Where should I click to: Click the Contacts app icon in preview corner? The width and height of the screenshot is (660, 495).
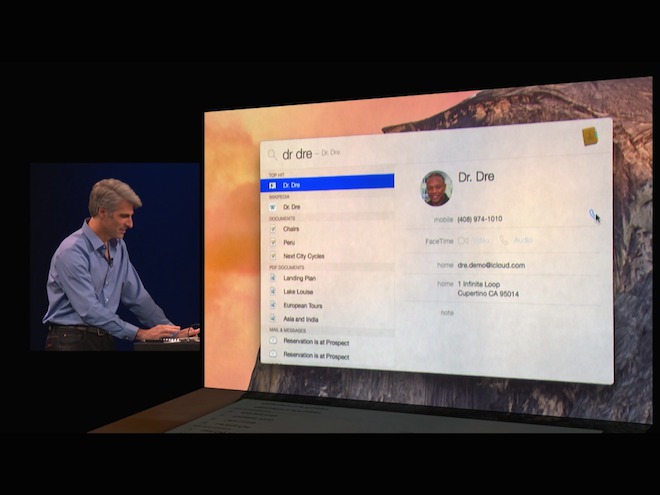point(590,136)
